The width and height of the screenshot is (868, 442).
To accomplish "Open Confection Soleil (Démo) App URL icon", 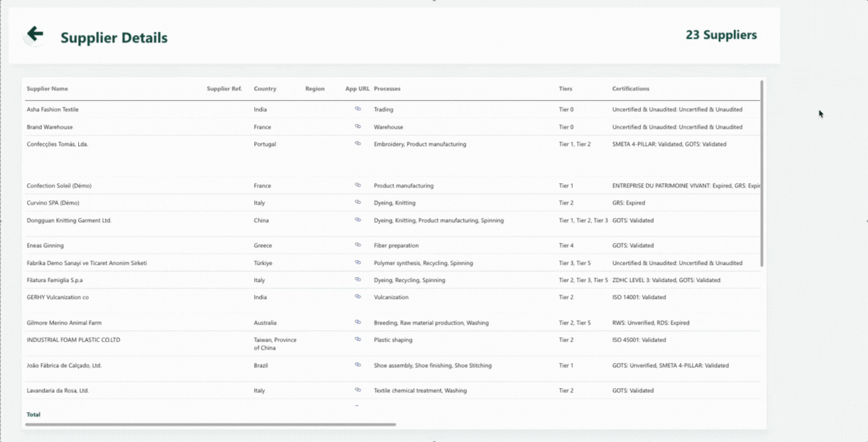I will [358, 185].
